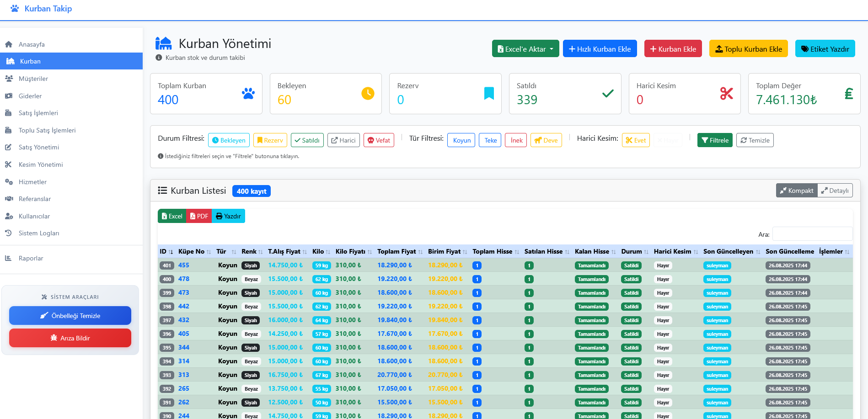The width and height of the screenshot is (868, 419).
Task: Click the scissors icon beside Kesim Yönetimi
Action: point(8,164)
